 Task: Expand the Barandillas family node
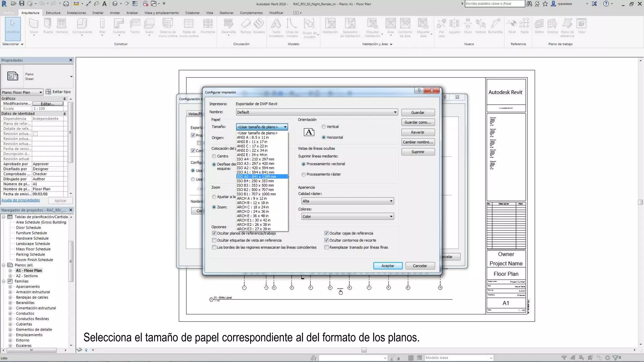10,303
